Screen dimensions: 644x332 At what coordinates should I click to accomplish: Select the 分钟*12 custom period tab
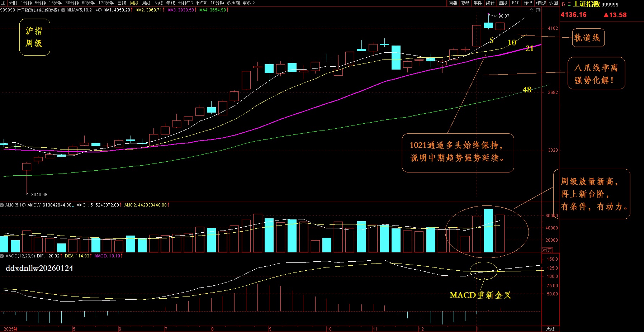coord(186,3)
